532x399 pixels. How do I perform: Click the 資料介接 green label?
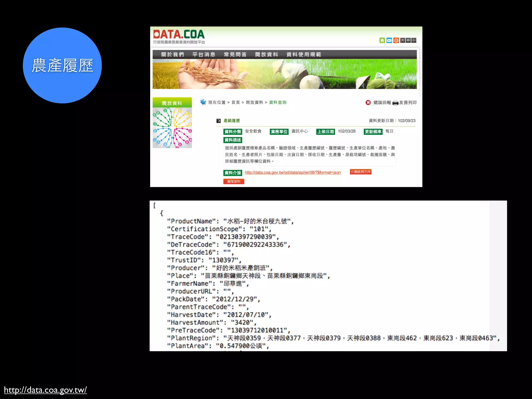coord(233,173)
